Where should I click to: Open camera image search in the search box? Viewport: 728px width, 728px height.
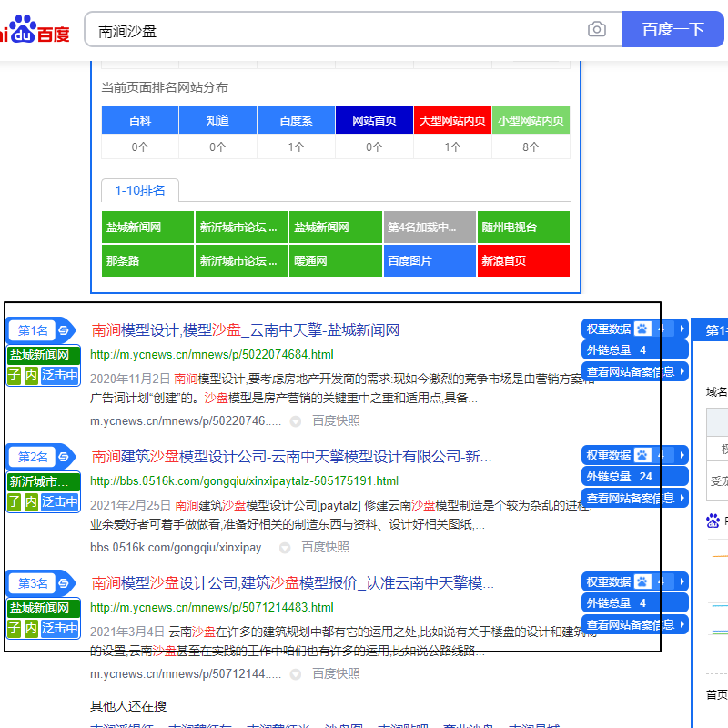[597, 29]
